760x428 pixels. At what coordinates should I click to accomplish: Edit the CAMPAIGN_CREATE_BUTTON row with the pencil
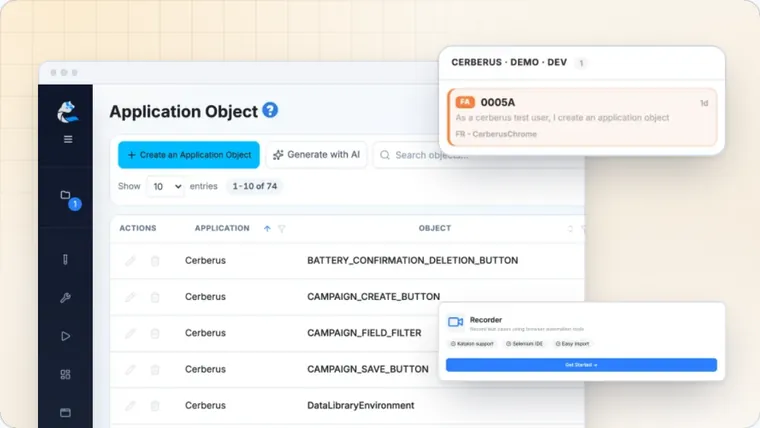click(x=130, y=297)
